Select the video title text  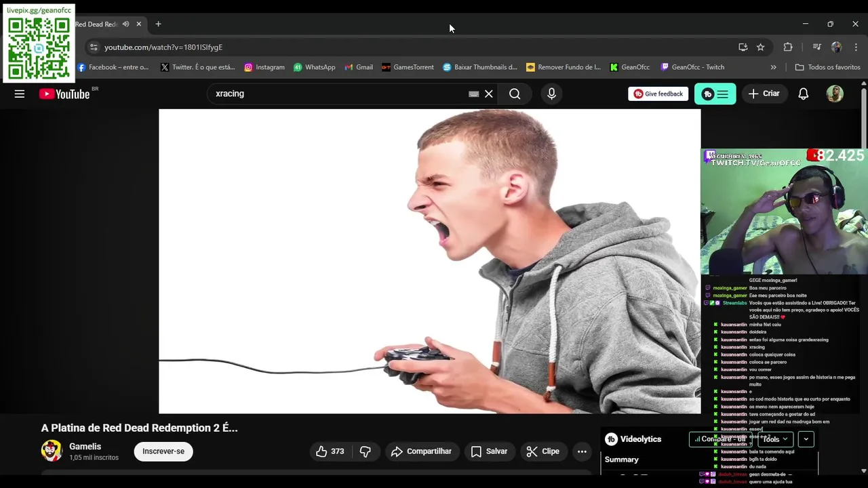pyautogui.click(x=139, y=428)
